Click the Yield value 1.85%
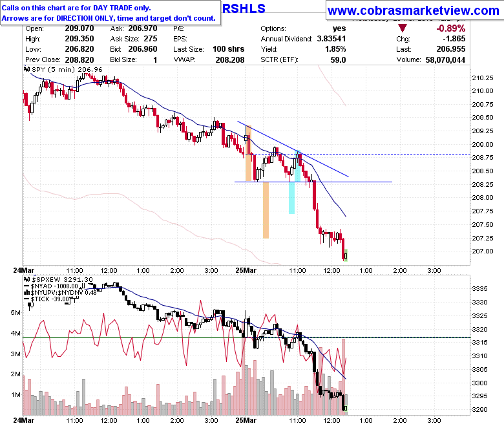The height and width of the screenshot is (426, 504). (x=335, y=49)
